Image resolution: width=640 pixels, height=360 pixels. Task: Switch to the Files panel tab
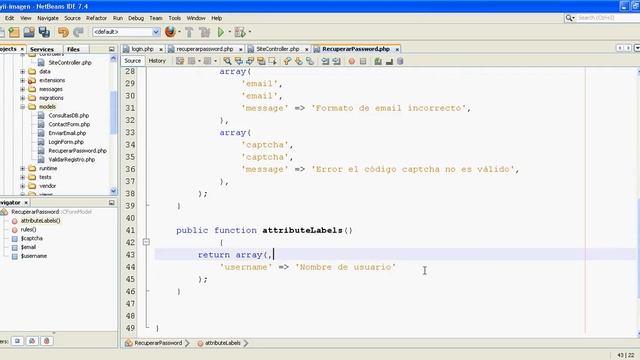pos(73,49)
